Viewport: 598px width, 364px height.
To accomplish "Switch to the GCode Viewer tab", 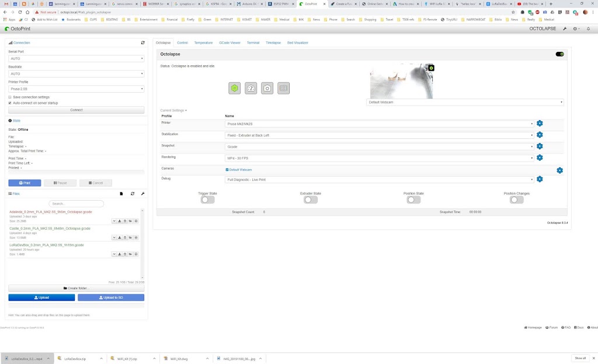I will pyautogui.click(x=230, y=43).
